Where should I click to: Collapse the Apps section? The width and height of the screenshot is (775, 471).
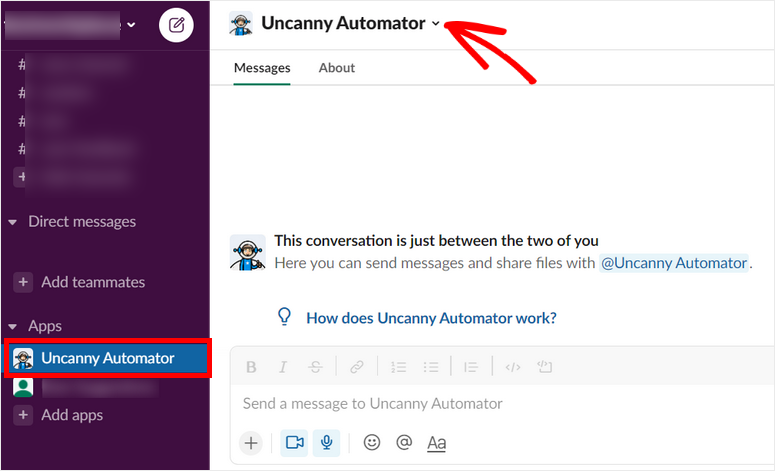click(x=13, y=326)
